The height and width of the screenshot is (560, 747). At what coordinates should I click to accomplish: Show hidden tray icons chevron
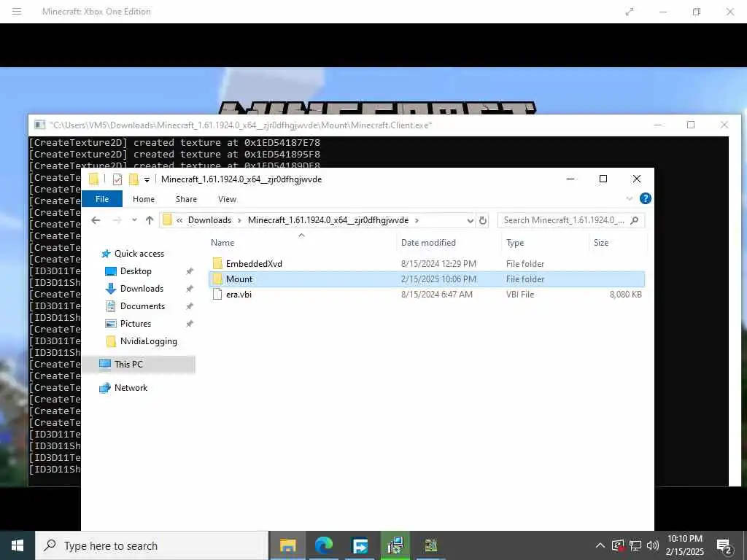point(600,545)
